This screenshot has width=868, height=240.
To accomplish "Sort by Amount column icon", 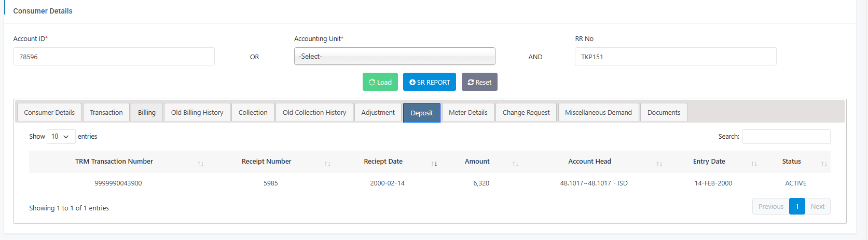I will [x=515, y=164].
